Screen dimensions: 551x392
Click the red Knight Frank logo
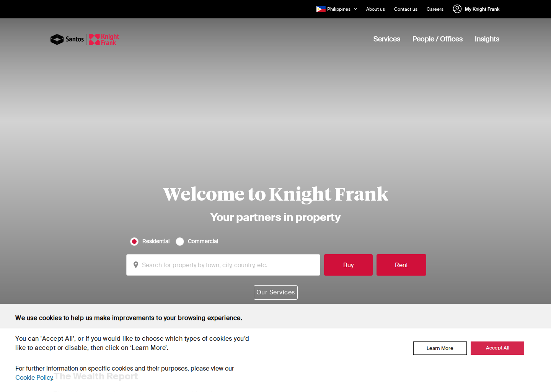(104, 39)
